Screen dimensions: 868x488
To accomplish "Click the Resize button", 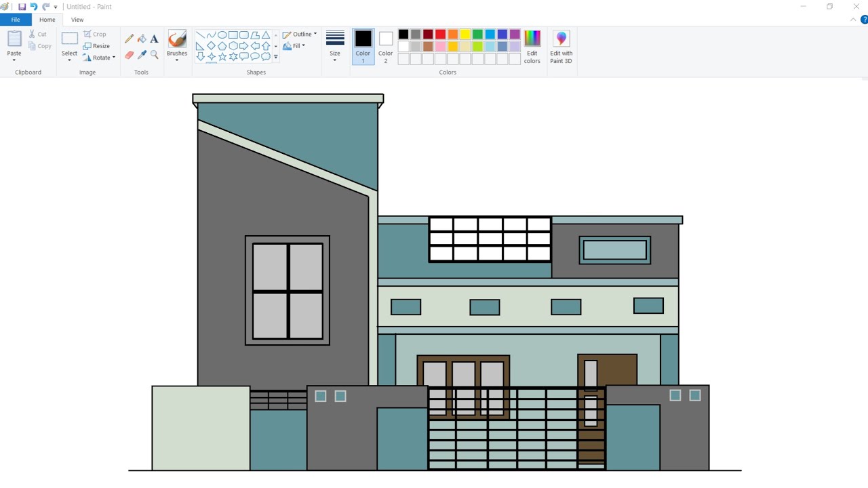I will point(96,46).
